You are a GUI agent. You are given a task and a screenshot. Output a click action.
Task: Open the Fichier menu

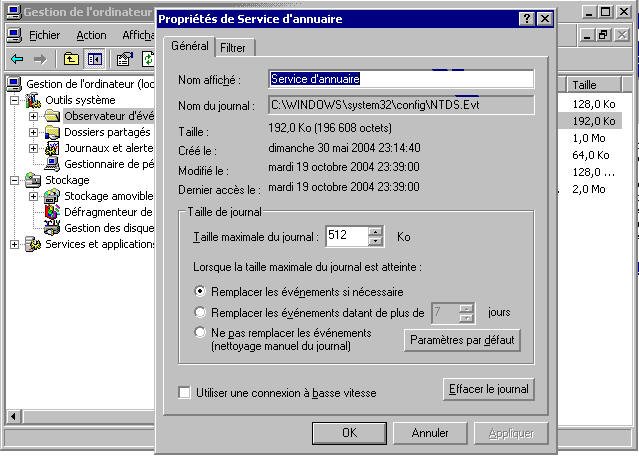(x=44, y=35)
